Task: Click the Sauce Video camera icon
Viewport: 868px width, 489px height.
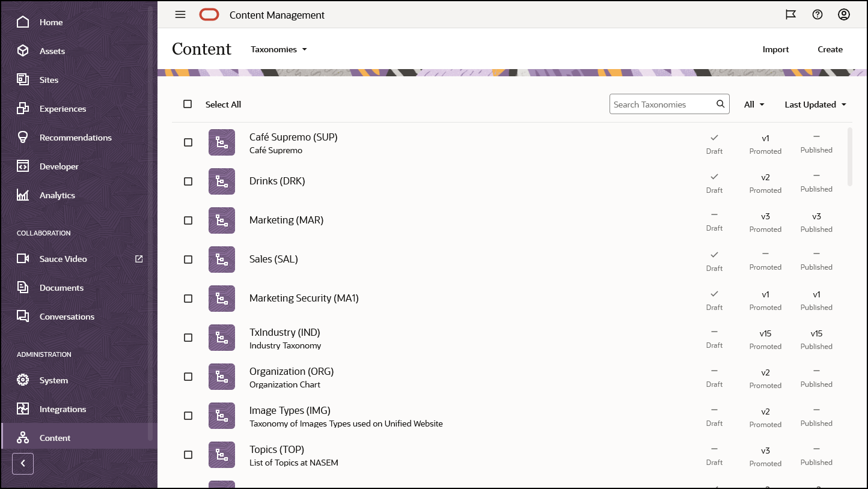Action: [23, 259]
